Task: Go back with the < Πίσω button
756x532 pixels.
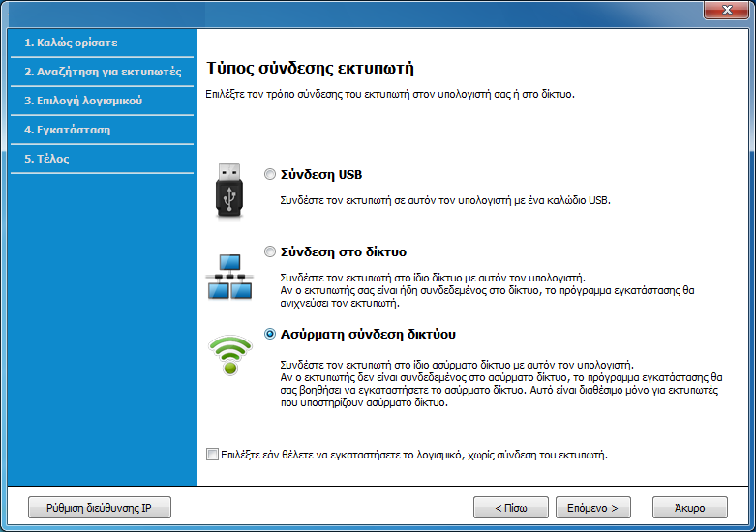Action: [x=511, y=508]
